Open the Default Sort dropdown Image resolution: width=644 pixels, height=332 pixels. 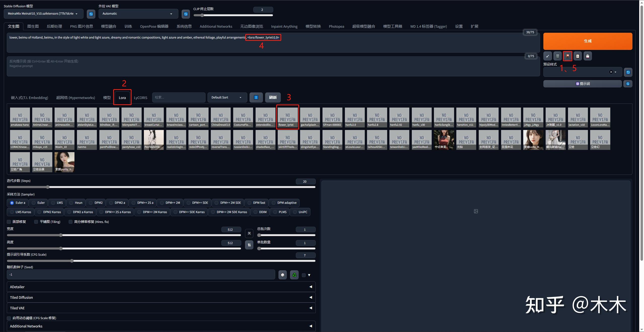tap(227, 97)
